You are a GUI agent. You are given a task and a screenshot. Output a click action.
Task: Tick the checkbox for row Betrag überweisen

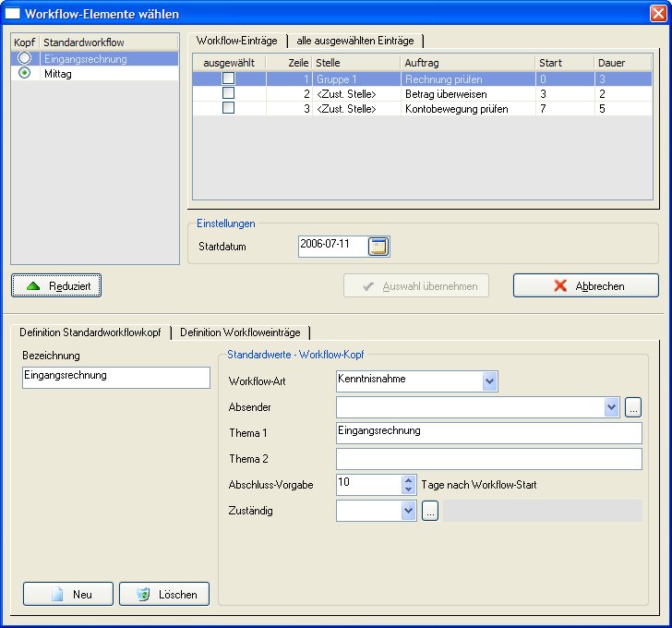click(228, 93)
